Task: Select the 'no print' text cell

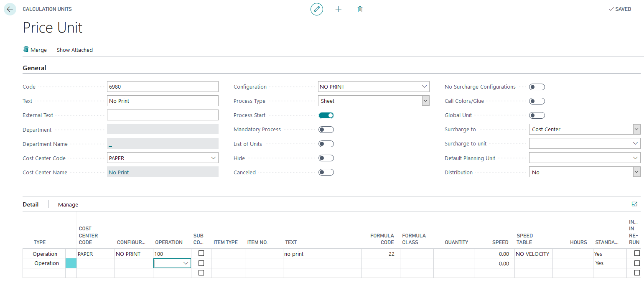Action: (322, 254)
